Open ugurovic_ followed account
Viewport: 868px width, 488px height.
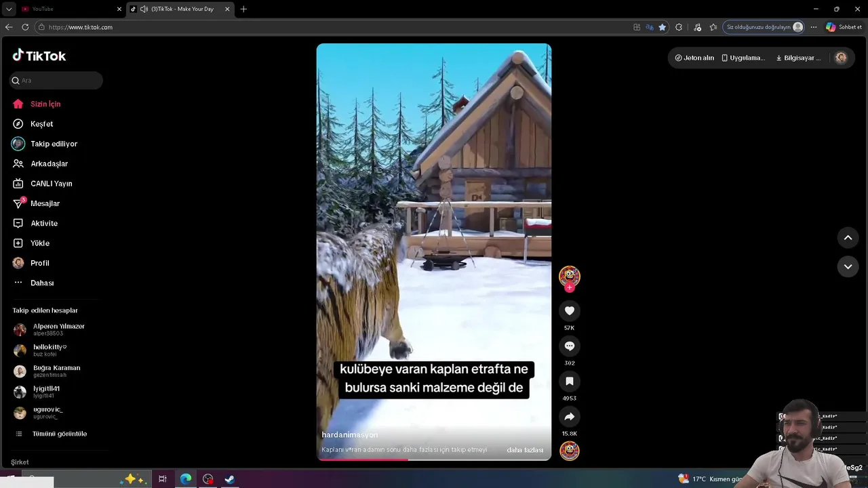tap(38, 413)
